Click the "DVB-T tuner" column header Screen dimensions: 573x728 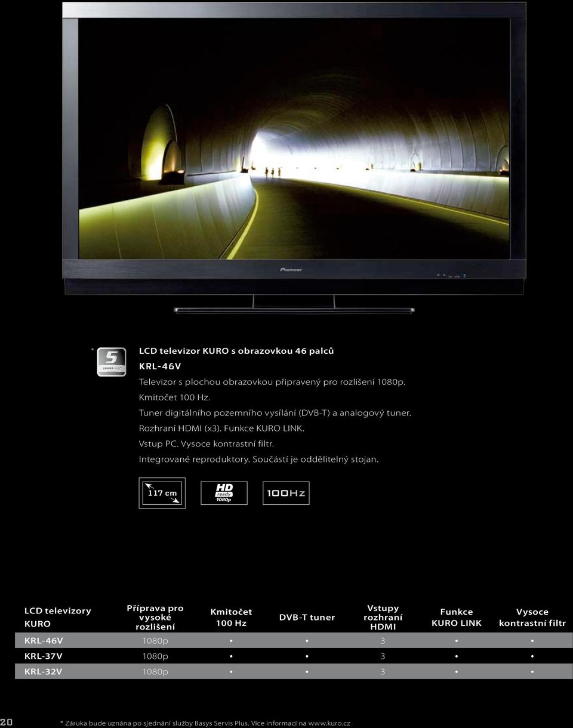point(306,617)
